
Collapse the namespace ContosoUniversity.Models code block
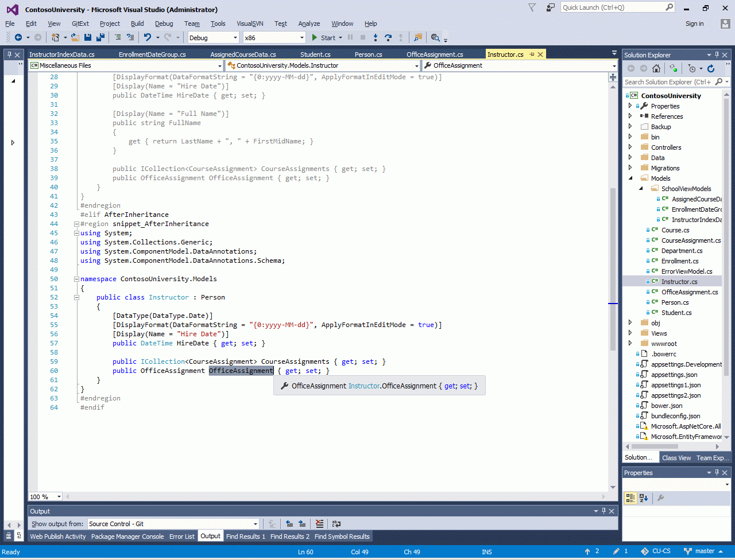click(76, 279)
